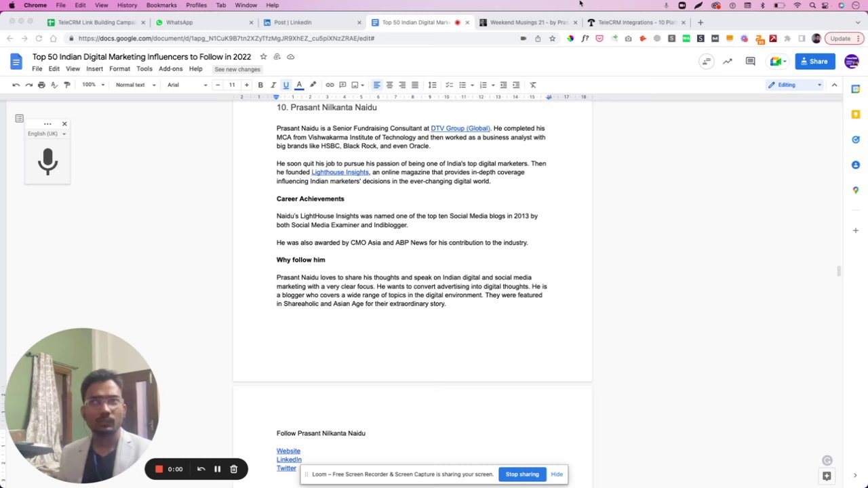Hide the Loom sharing notification
868x488 pixels.
[557, 474]
